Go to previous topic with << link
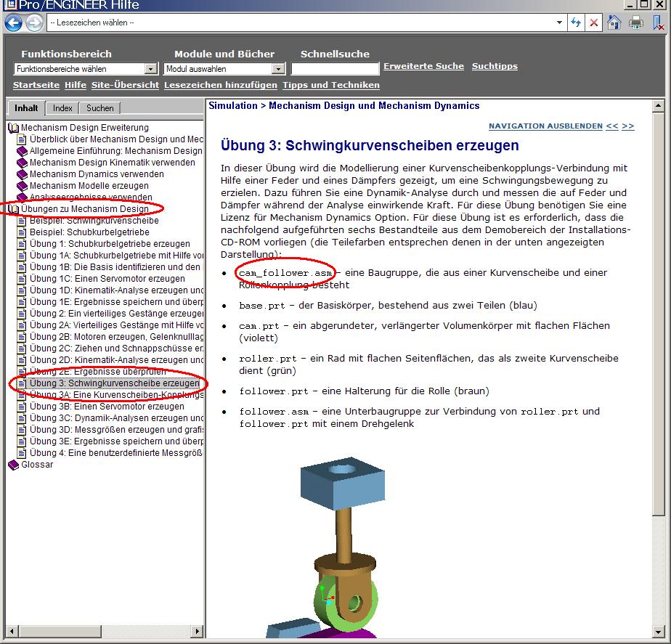Screen dimensions: 671x644 [612, 126]
